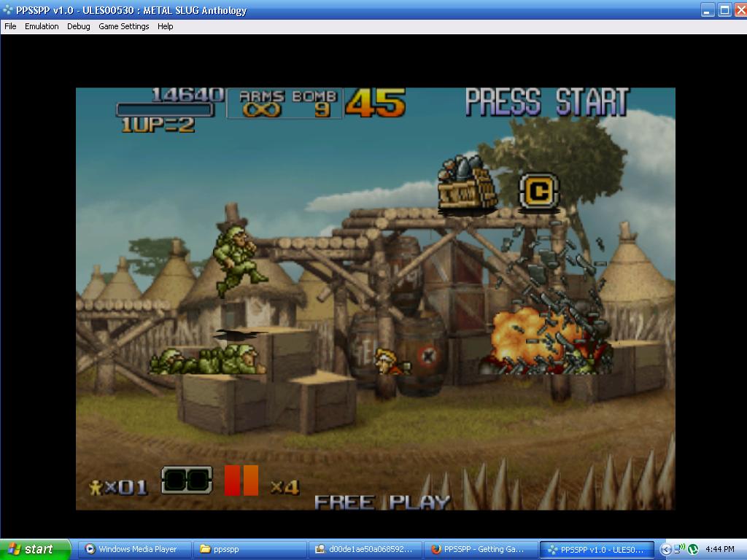
Task: Open the Help menu
Action: click(166, 26)
